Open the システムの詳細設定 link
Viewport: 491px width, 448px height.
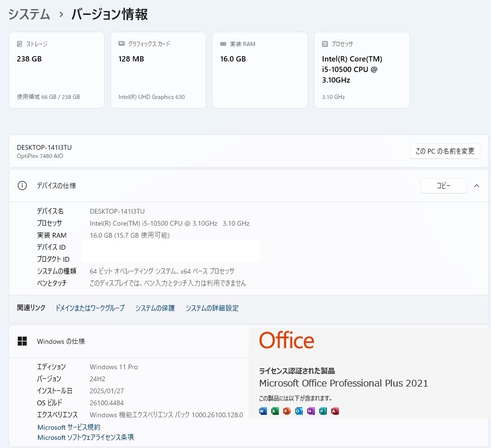tap(212, 308)
